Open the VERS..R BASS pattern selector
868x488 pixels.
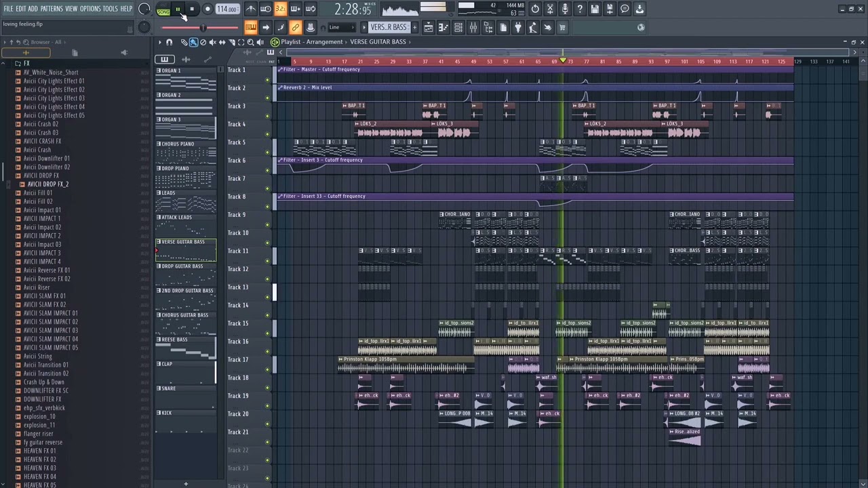[389, 27]
